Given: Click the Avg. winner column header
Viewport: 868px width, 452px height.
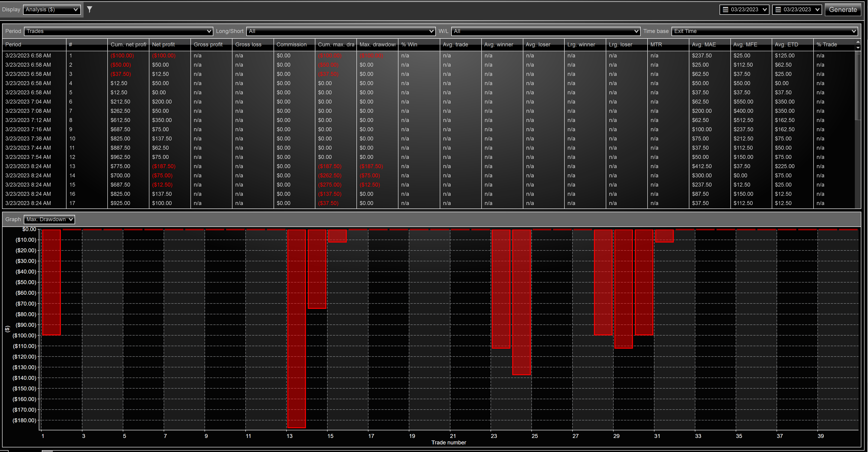Looking at the screenshot, I should pos(502,45).
